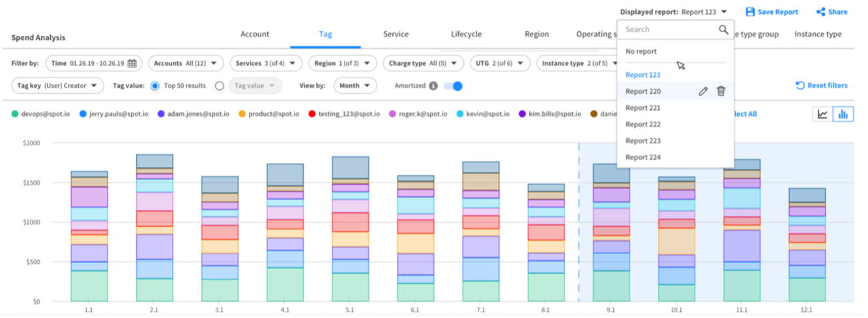
Task: Switch to line chart view icon
Action: tap(822, 115)
